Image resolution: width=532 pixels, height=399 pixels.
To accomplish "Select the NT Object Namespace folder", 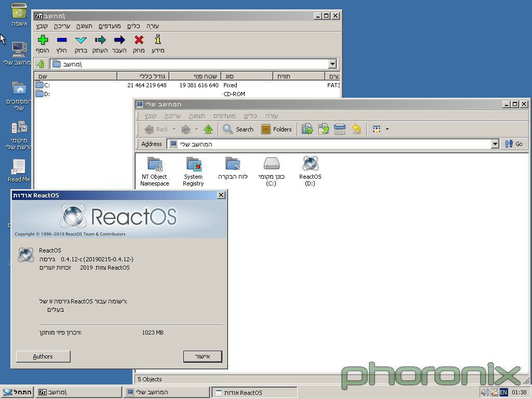I will [x=155, y=164].
